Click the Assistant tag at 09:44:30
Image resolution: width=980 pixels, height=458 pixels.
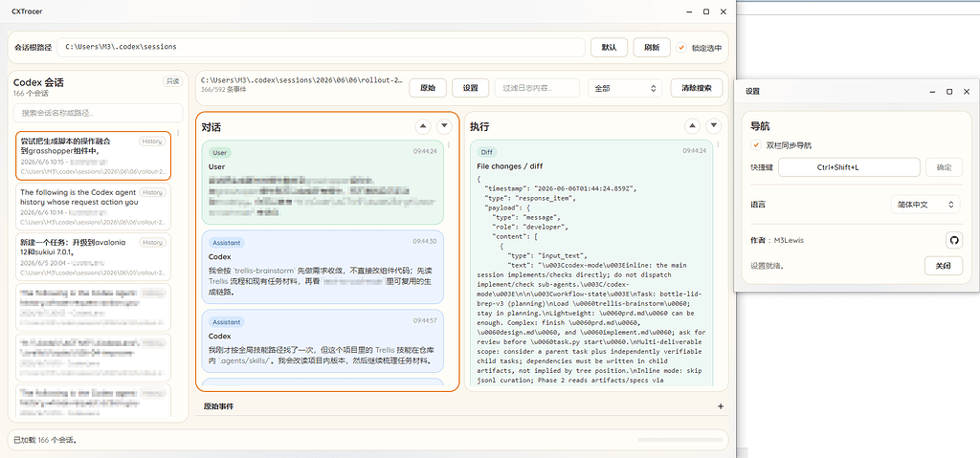point(226,243)
